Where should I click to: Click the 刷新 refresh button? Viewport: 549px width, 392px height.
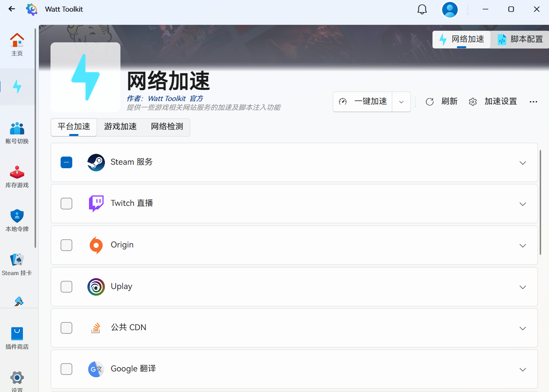pyautogui.click(x=442, y=102)
